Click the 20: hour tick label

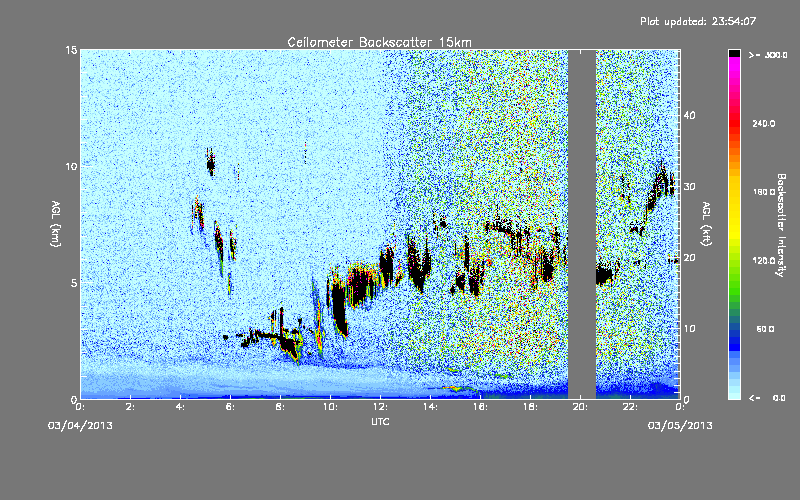581,407
